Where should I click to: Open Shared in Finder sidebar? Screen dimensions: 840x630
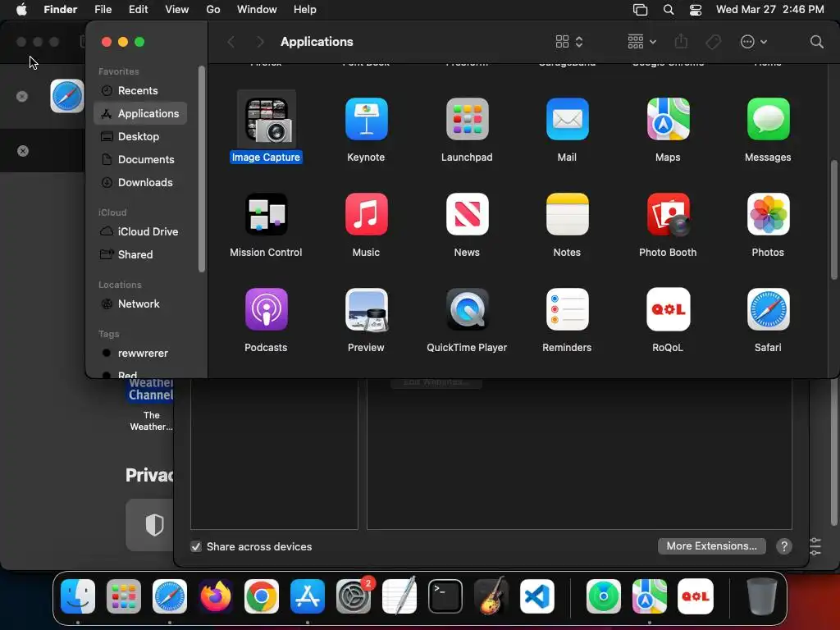pos(140,254)
